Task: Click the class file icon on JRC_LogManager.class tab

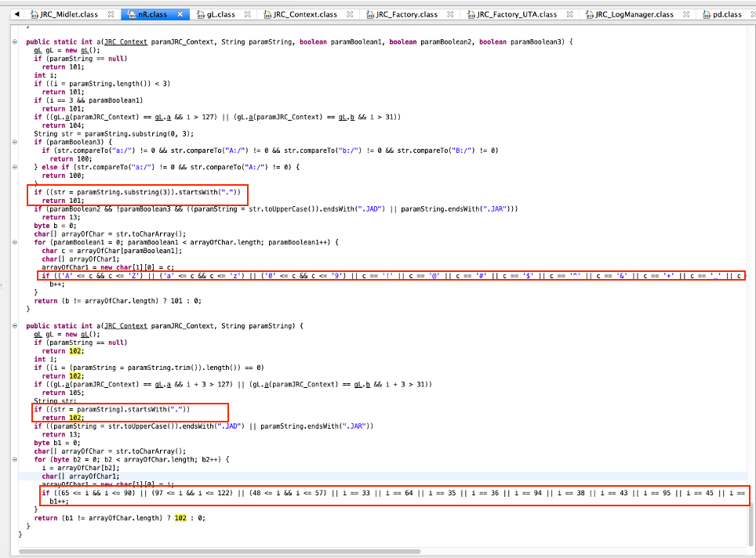Action: (590, 14)
